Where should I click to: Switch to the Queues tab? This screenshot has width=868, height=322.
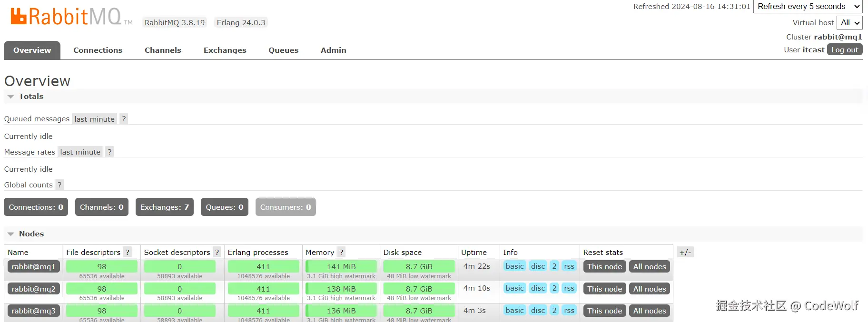(284, 50)
